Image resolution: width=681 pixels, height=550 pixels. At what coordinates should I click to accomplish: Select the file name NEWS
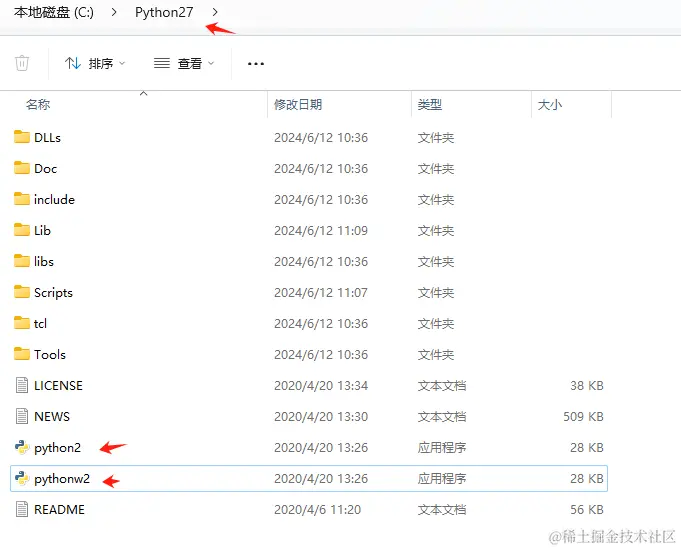[52, 417]
